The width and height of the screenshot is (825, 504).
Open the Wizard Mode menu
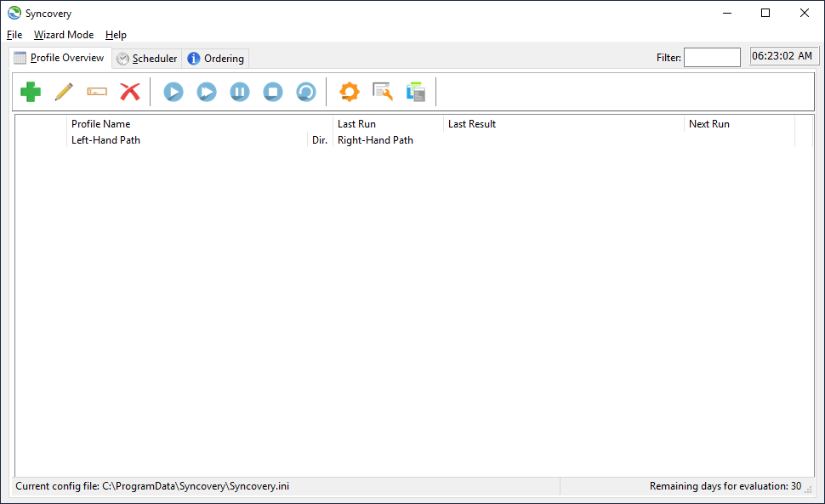pyautogui.click(x=63, y=35)
